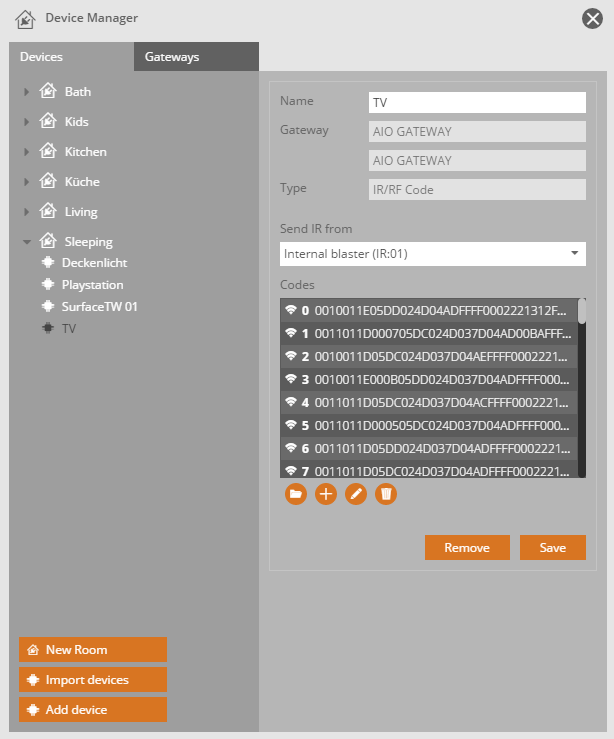
Task: Click the pencil edit icon under Codes
Action: click(356, 494)
